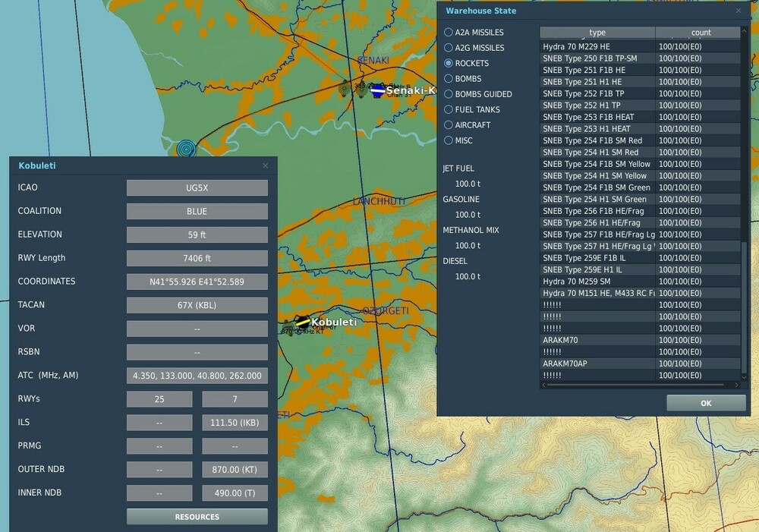Click the Kobuleti airfield icon on map
This screenshot has height=532, width=759.
(x=302, y=323)
